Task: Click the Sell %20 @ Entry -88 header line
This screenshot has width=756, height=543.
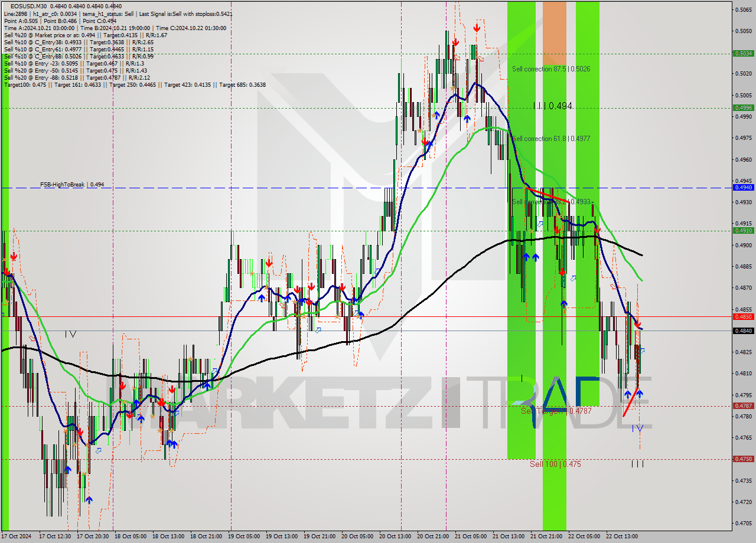Action: [x=77, y=78]
